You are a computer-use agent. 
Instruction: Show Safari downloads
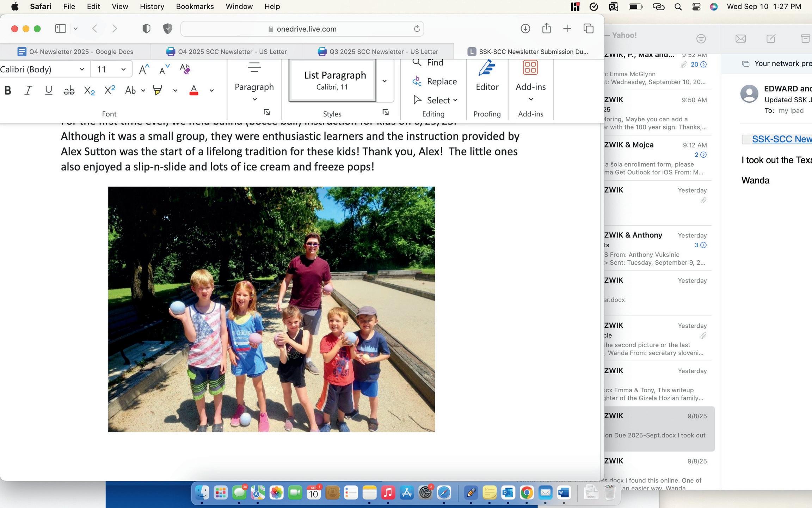coord(525,29)
